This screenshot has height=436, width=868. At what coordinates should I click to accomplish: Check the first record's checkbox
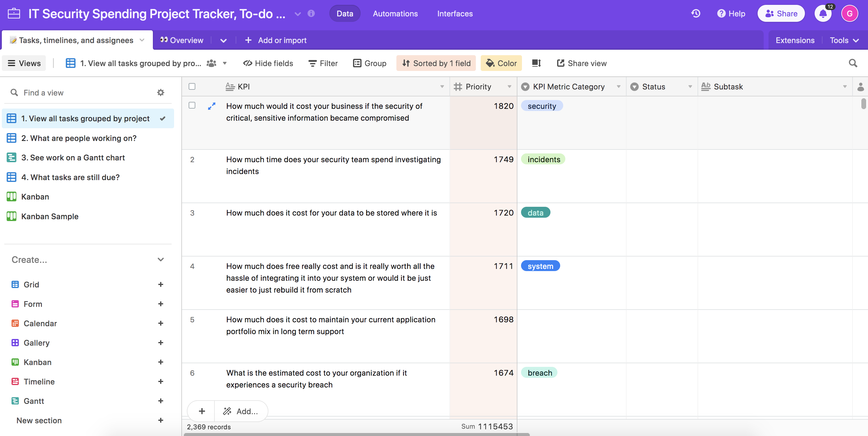click(x=192, y=106)
